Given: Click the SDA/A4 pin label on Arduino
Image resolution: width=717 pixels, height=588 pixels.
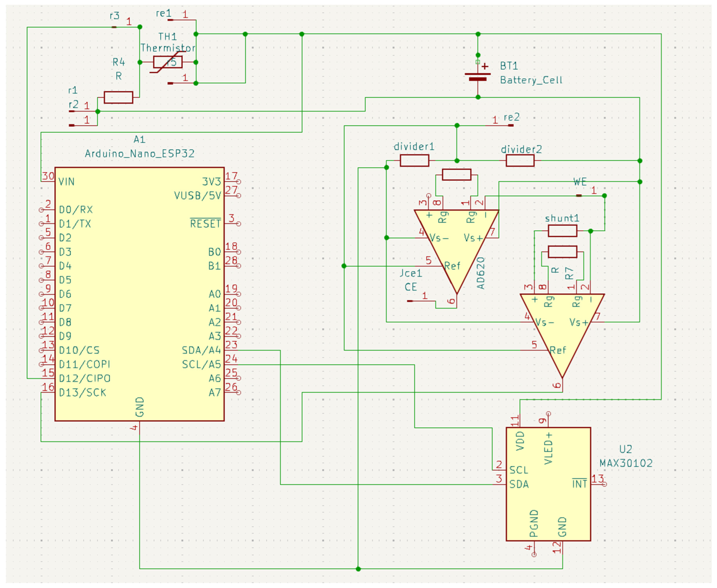Looking at the screenshot, I should pos(201,350).
